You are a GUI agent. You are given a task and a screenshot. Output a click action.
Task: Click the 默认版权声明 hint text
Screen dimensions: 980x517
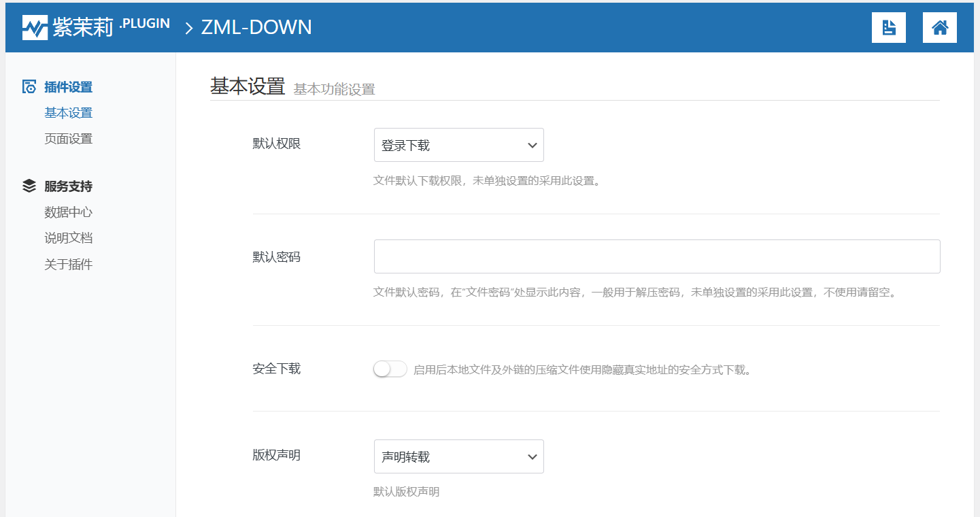(407, 492)
